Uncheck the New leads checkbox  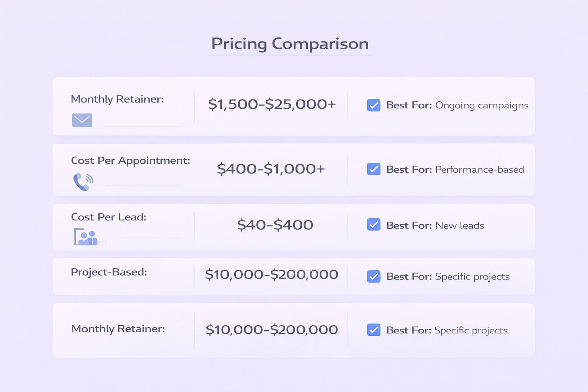[374, 225]
